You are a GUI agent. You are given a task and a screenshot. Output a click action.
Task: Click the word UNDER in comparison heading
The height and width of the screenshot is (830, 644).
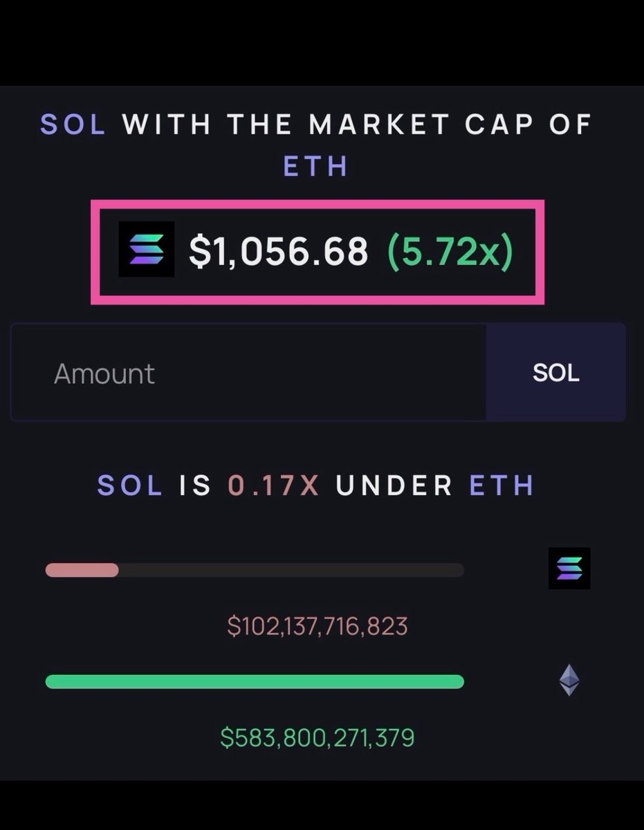(394, 486)
